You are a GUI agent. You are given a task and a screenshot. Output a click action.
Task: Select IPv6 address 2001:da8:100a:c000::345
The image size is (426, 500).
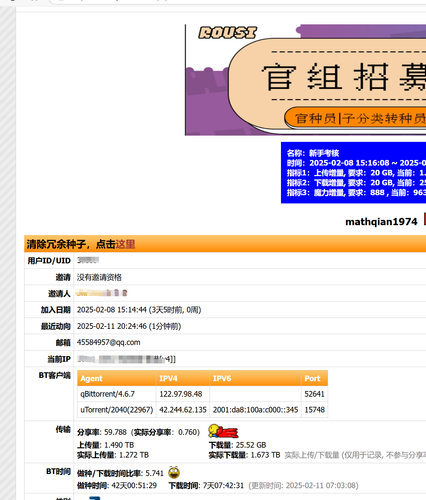pyautogui.click(x=255, y=410)
